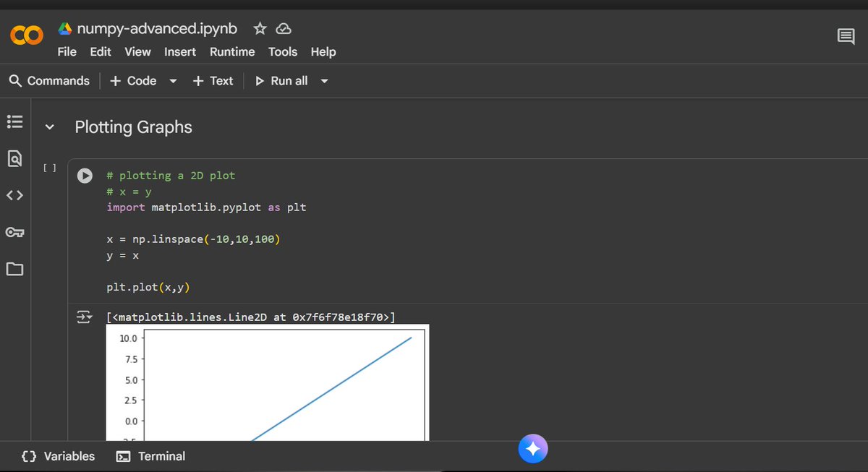
Task: Collapse the Plotting Graphs section
Action: tap(50, 127)
